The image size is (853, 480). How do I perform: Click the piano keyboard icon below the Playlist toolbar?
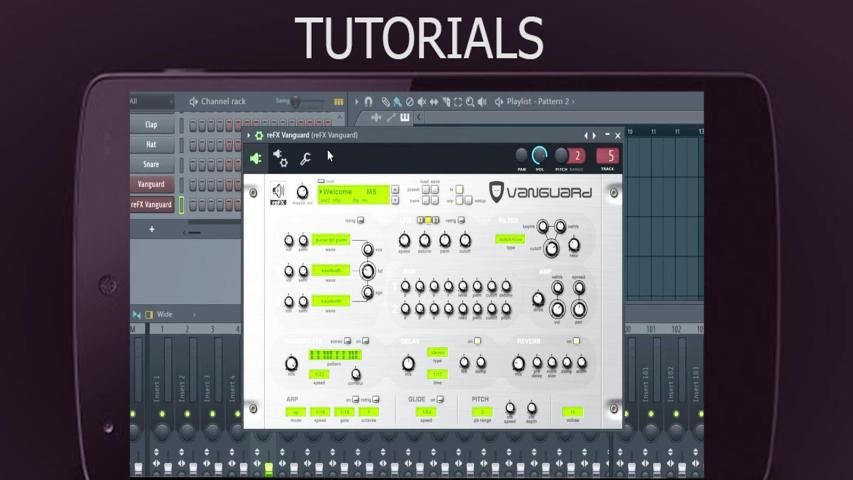pyautogui.click(x=405, y=118)
